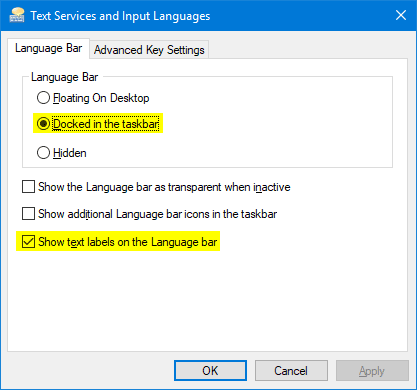
Task: Choose the Docked in the taskbar radio circle
Action: pyautogui.click(x=43, y=124)
